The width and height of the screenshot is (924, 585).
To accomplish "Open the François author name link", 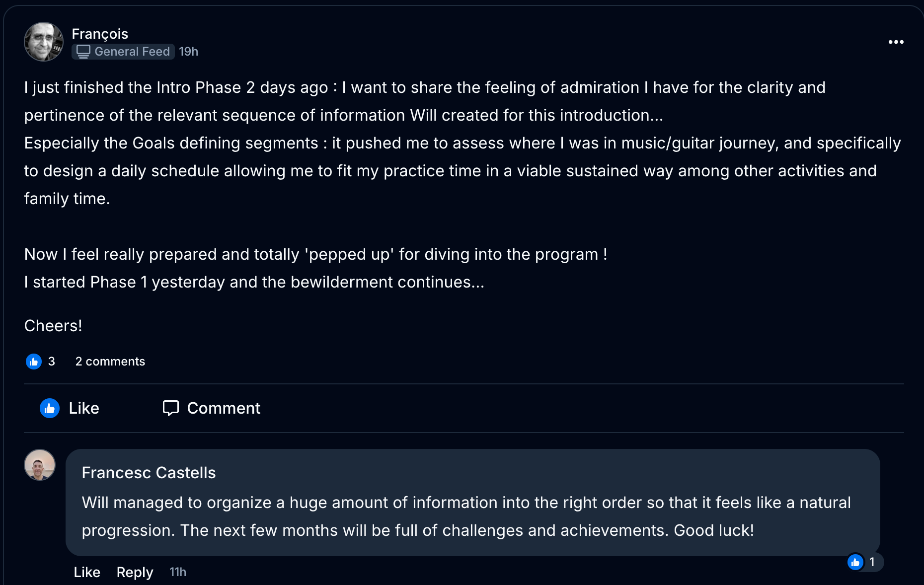I will [x=100, y=34].
